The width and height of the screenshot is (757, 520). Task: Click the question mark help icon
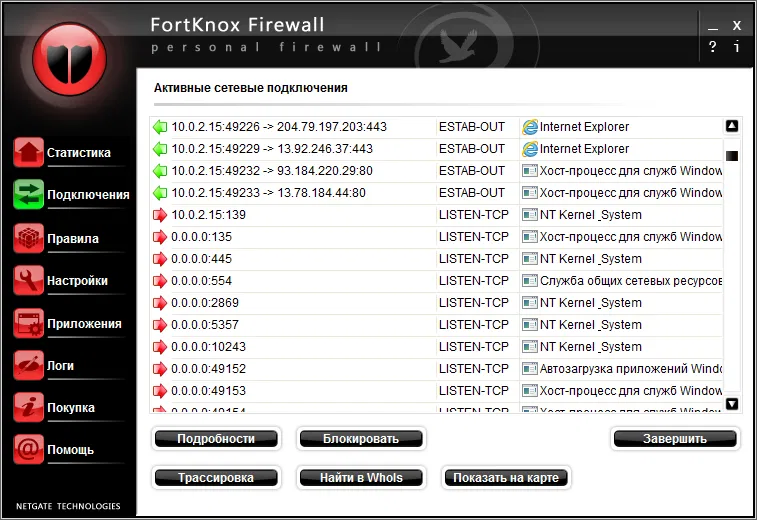[x=713, y=47]
